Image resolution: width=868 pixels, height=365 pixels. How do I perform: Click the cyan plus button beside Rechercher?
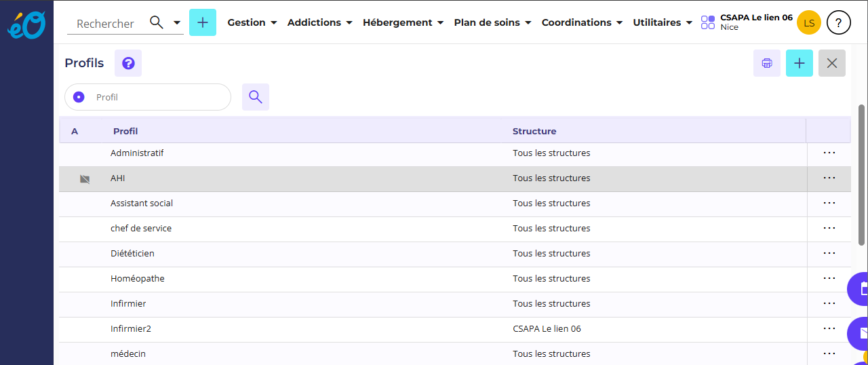click(x=203, y=22)
